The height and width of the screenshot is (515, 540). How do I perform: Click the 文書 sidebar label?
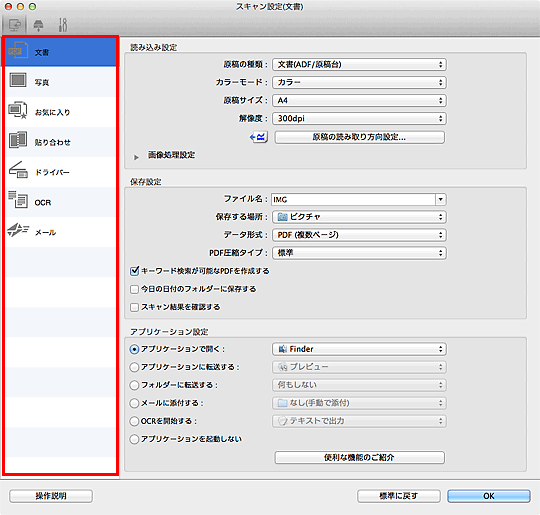tap(42, 53)
